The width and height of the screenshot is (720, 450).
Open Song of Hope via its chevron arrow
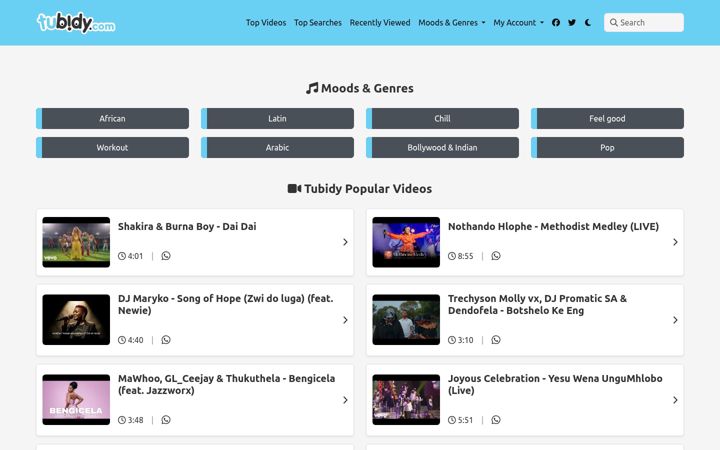[x=345, y=320]
